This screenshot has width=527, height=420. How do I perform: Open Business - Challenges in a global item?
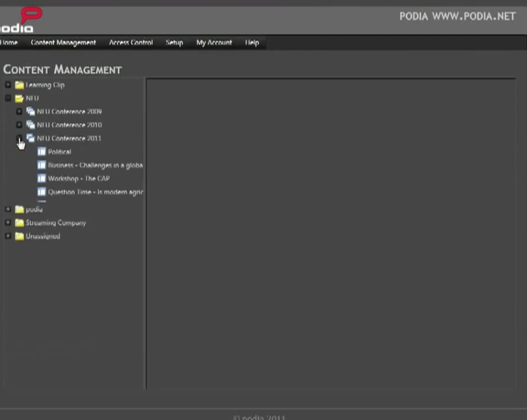pyautogui.click(x=95, y=165)
